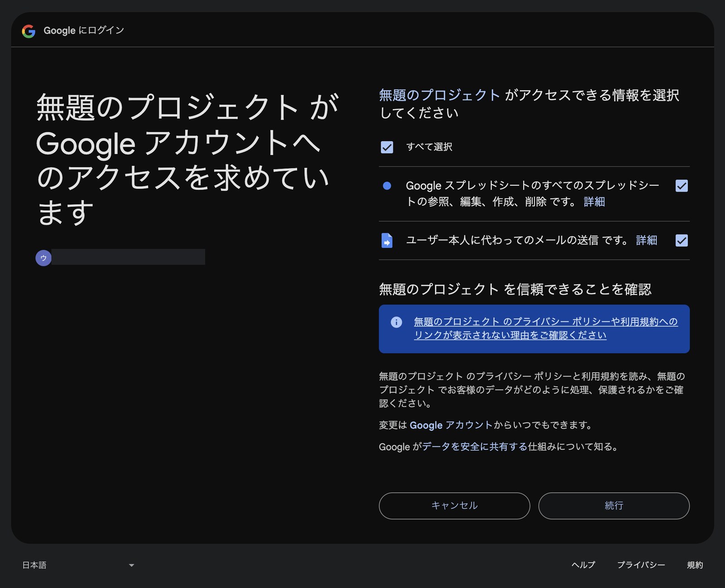Viewport: 725px width, 588px height.
Task: Open the Google アカウント link
Action: tap(451, 425)
